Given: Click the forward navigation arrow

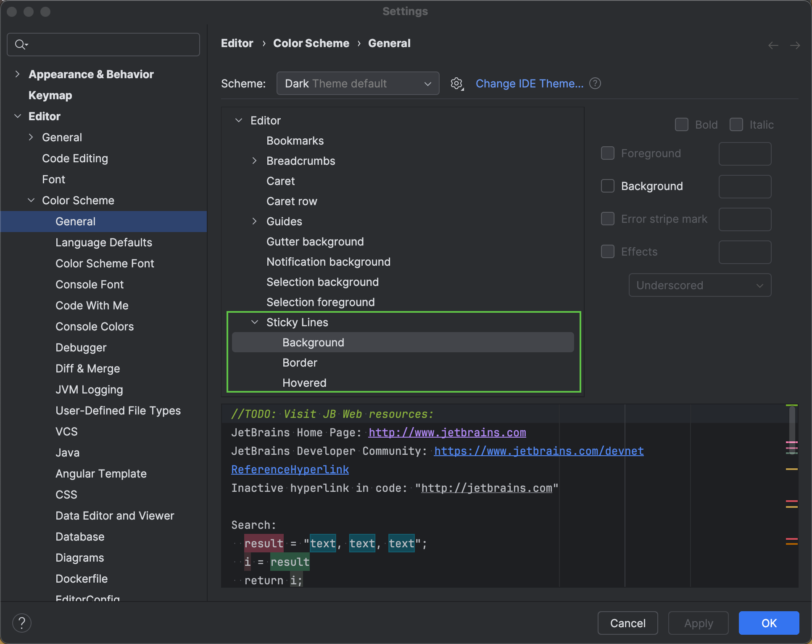Looking at the screenshot, I should click(796, 45).
